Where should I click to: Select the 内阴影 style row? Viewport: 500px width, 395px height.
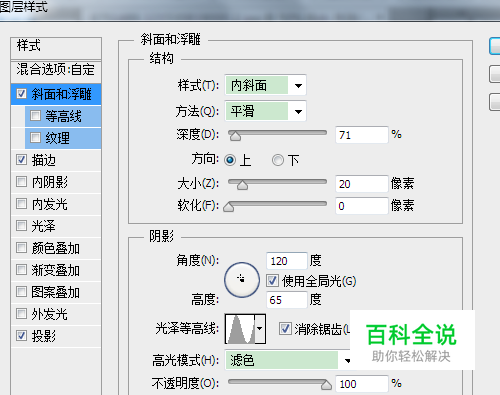click(x=56, y=182)
